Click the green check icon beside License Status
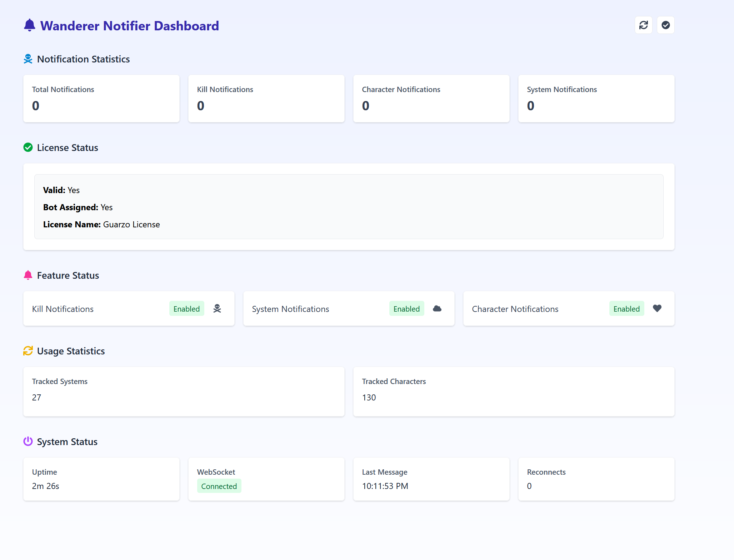The width and height of the screenshot is (734, 560). tap(28, 147)
